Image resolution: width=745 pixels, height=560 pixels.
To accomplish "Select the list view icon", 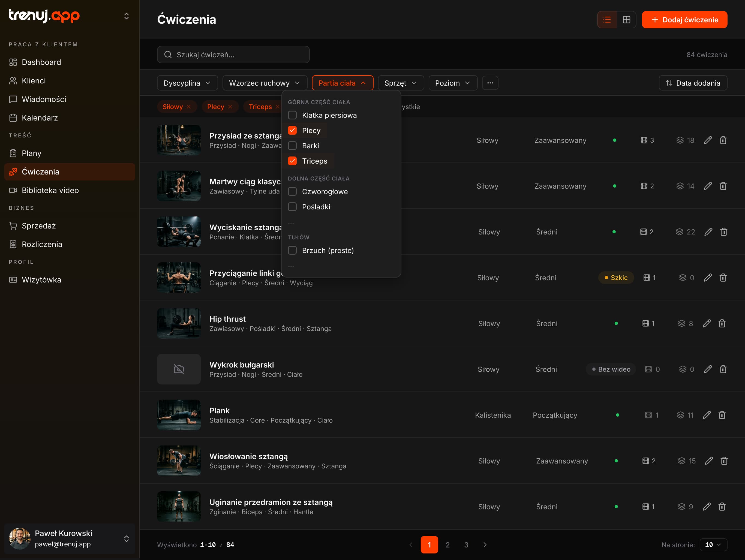I will pyautogui.click(x=607, y=20).
